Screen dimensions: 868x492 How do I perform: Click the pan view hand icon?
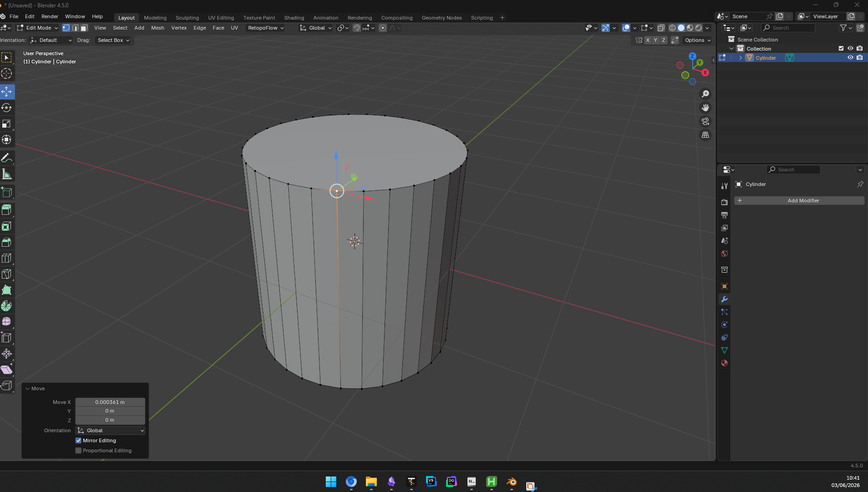pos(705,108)
